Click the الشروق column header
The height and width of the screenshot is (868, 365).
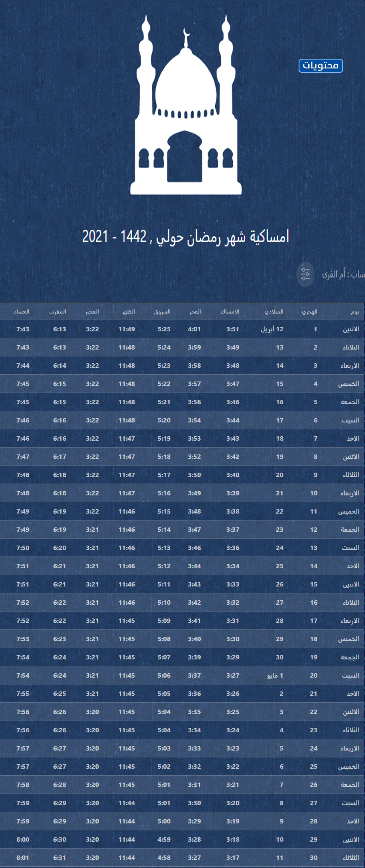(x=162, y=311)
